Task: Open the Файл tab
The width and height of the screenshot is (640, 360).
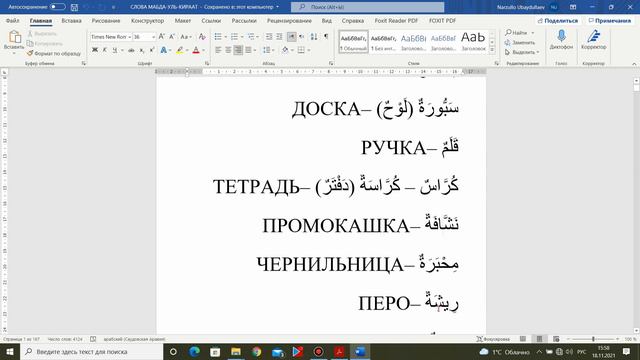Action: (13, 20)
